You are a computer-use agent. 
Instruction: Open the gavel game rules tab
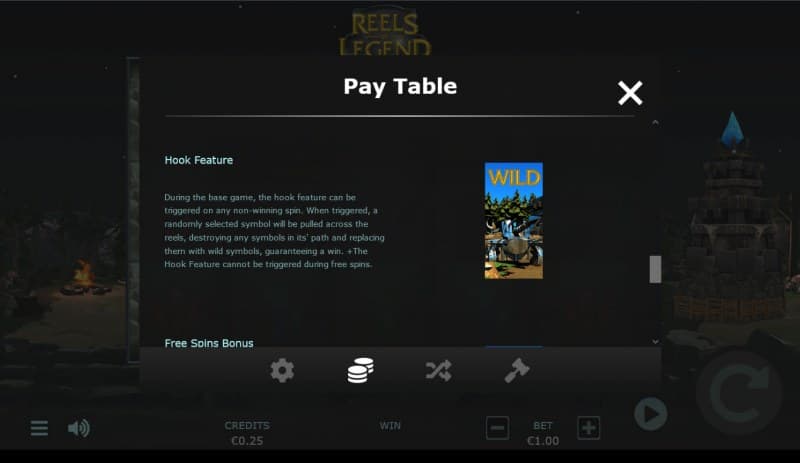pyautogui.click(x=517, y=371)
